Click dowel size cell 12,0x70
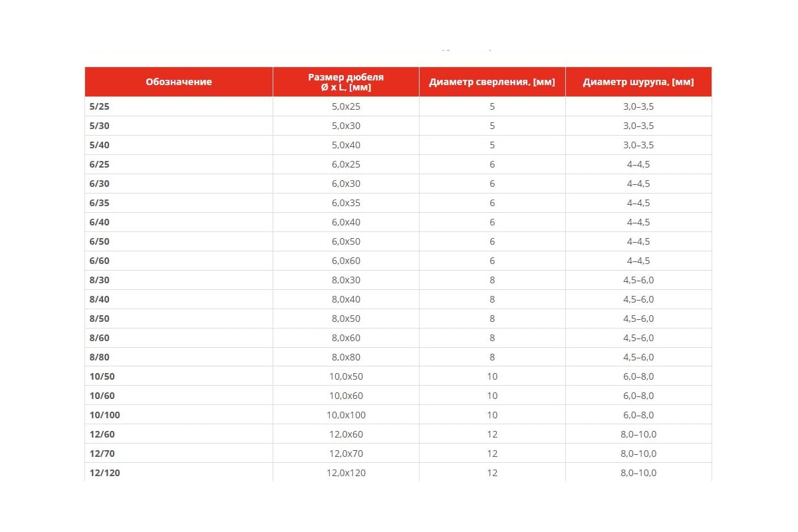 pyautogui.click(x=346, y=454)
